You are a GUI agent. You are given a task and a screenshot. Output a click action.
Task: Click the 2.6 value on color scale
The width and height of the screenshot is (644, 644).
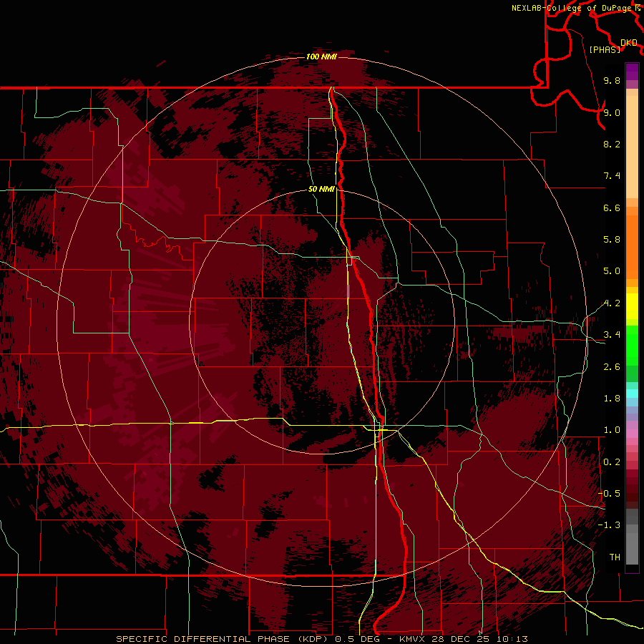[612, 367]
